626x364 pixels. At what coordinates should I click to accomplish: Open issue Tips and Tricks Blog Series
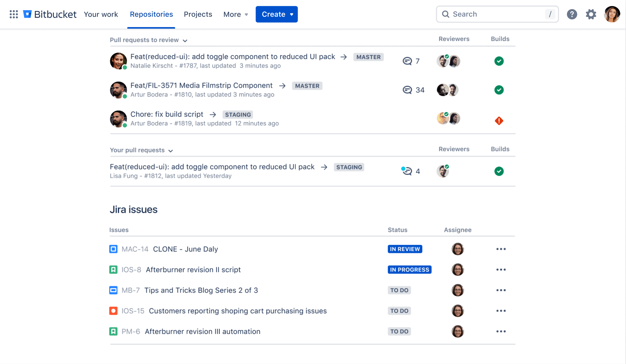point(201,290)
